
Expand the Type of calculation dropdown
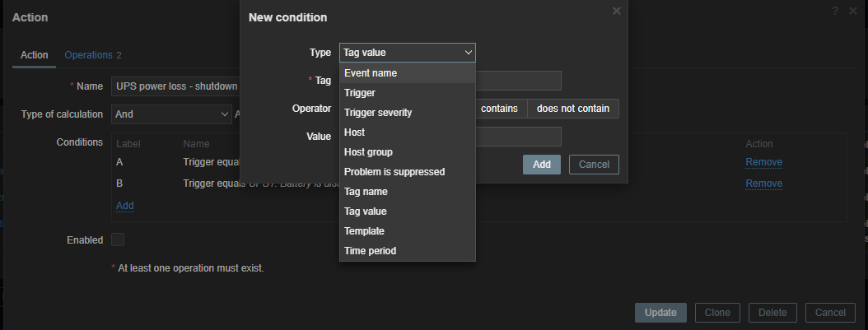(171, 114)
